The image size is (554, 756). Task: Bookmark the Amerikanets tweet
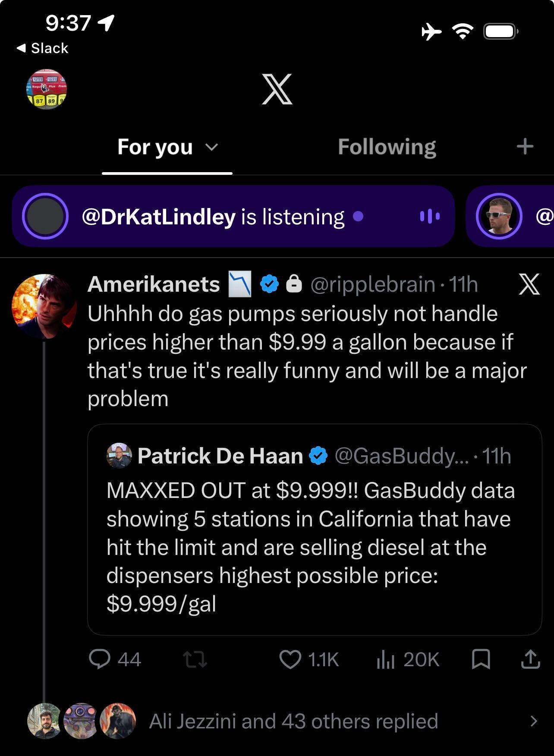pyautogui.click(x=481, y=659)
